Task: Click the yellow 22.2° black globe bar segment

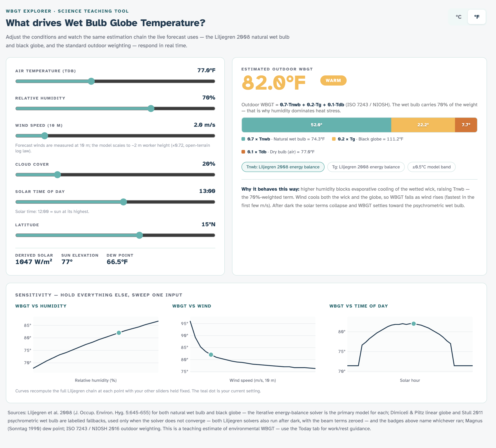Action: (x=423, y=125)
